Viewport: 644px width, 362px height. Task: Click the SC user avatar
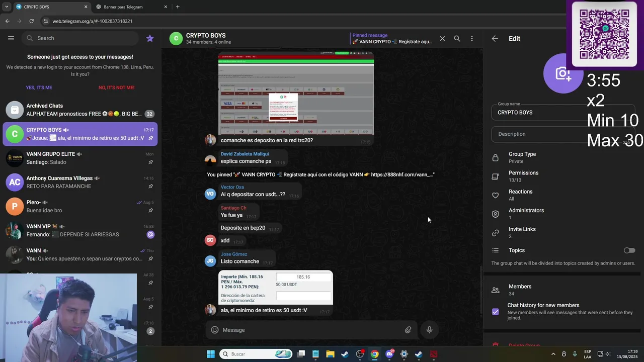(210, 240)
